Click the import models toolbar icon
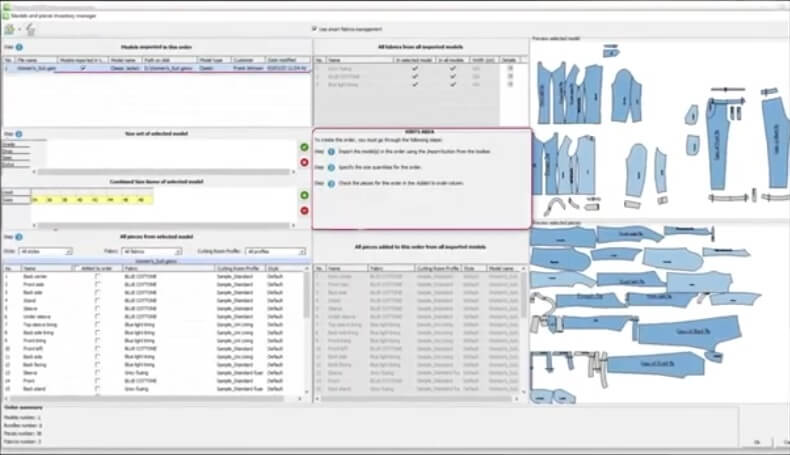 (x=9, y=30)
